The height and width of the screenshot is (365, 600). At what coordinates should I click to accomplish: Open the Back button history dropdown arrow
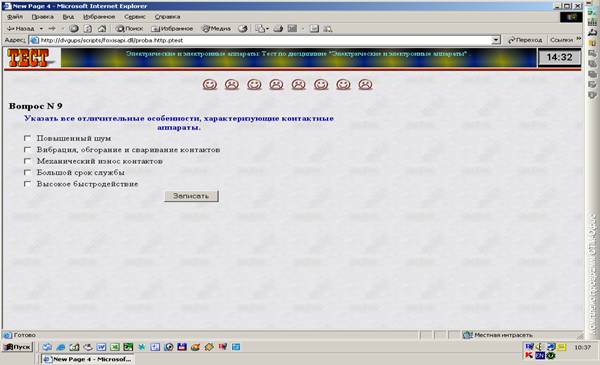(x=41, y=29)
